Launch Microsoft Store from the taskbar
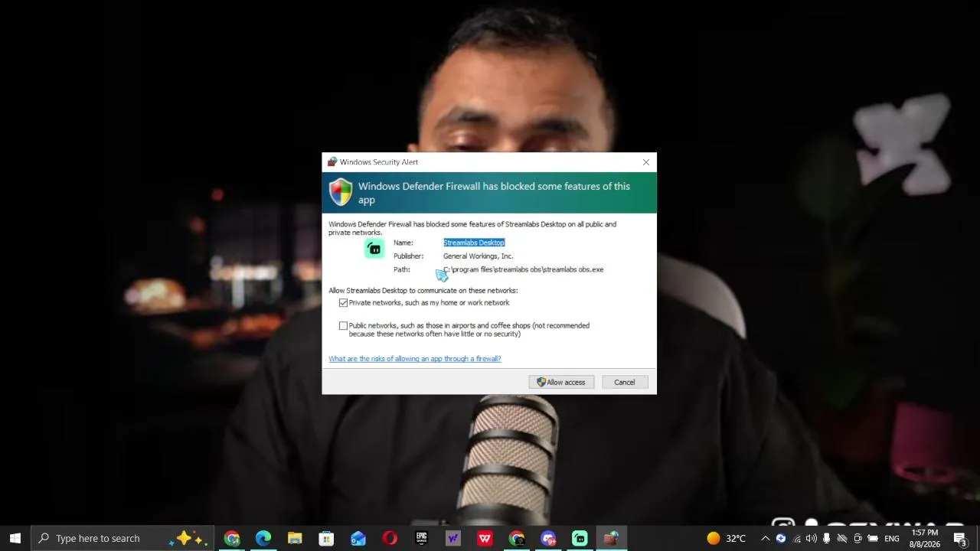This screenshot has width=980, height=551. (326, 538)
